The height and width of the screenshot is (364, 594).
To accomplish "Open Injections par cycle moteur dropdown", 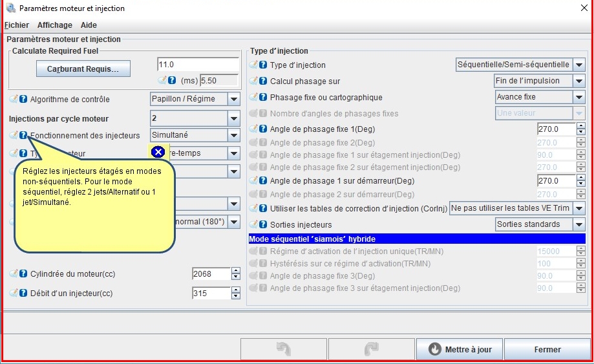I will [x=233, y=119].
